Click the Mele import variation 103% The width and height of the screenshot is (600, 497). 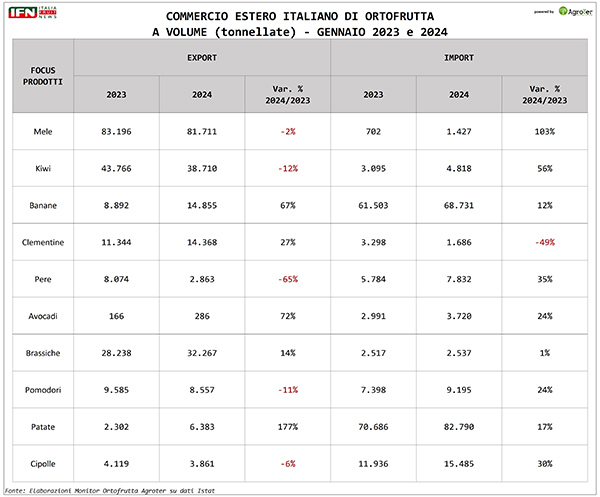[542, 132]
